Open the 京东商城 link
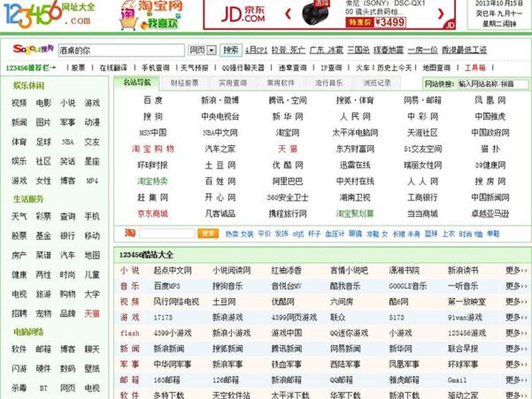Image resolution: width=532 pixels, height=399 pixels. 153,213
